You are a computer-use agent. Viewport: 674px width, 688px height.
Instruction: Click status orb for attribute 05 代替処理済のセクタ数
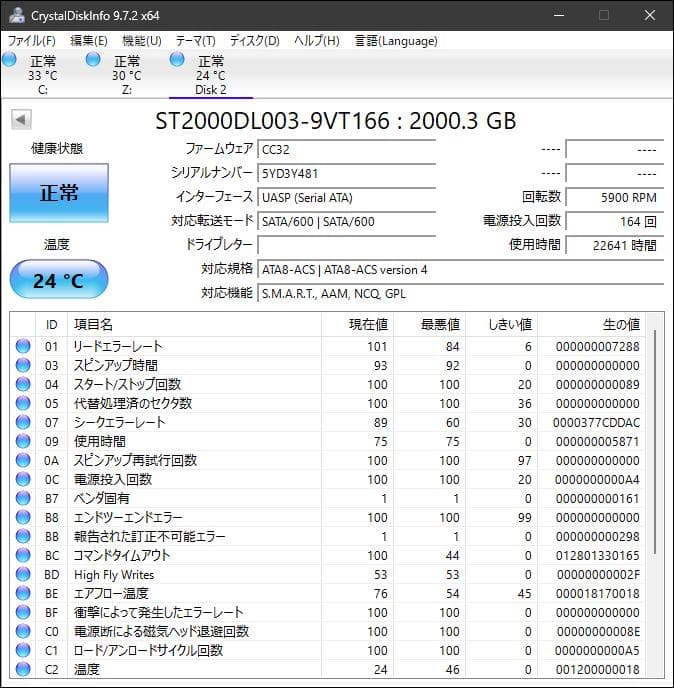[23, 403]
